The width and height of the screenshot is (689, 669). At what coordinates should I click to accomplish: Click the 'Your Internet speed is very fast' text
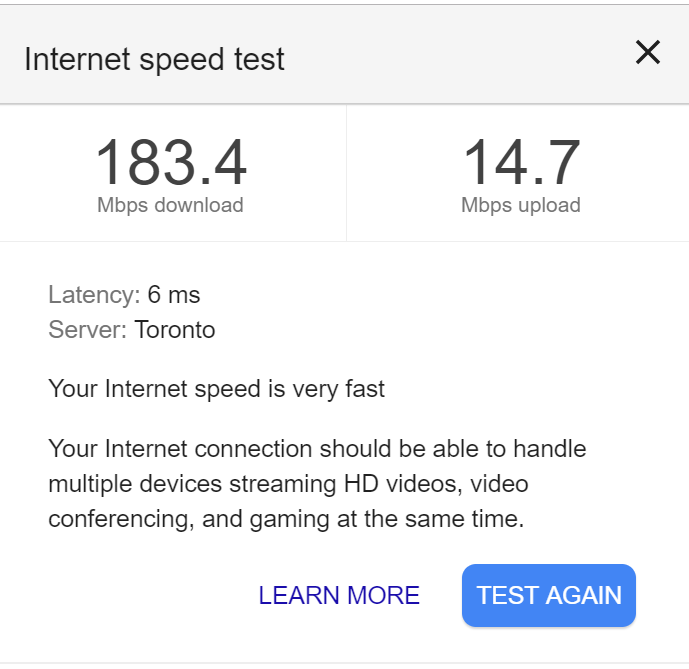tap(217, 389)
